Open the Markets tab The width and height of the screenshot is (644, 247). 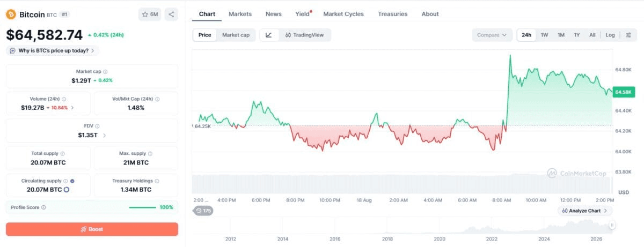tap(240, 14)
